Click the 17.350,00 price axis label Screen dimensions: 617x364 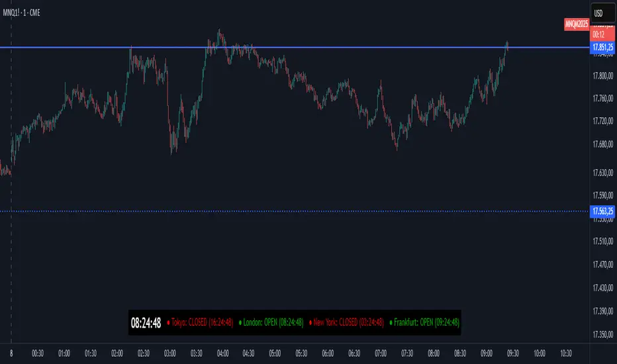point(603,334)
